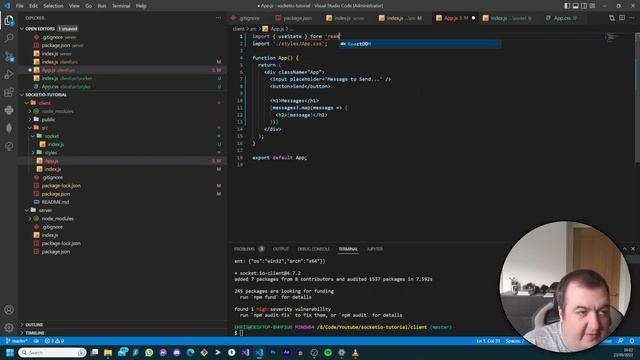Switch to the package.json editor tab
This screenshot has width=640, height=360.
[x=294, y=18]
